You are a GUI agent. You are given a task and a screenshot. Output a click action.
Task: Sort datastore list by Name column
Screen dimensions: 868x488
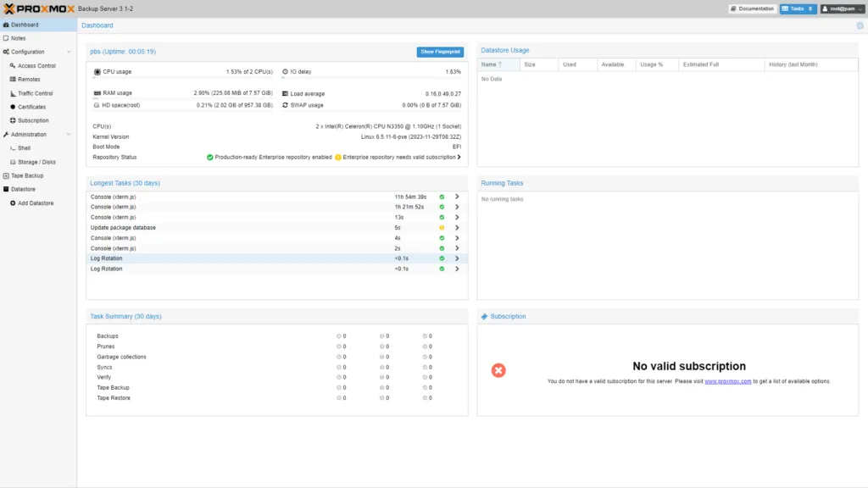491,64
